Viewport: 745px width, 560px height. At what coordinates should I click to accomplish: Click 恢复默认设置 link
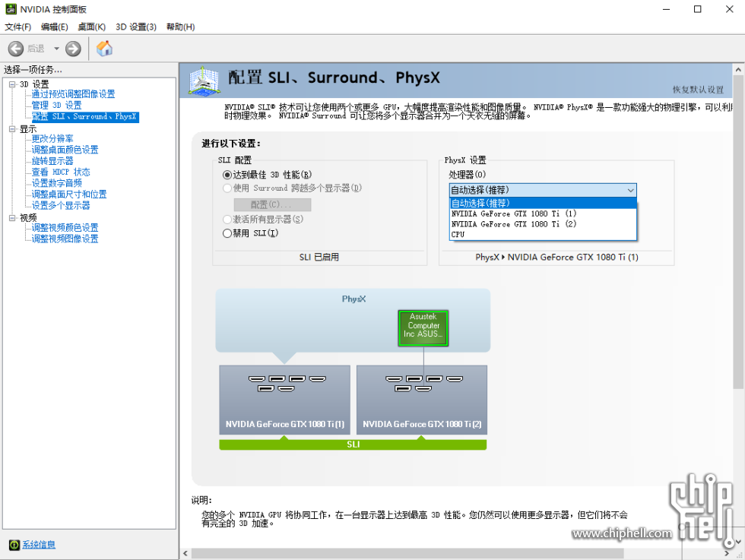(698, 90)
